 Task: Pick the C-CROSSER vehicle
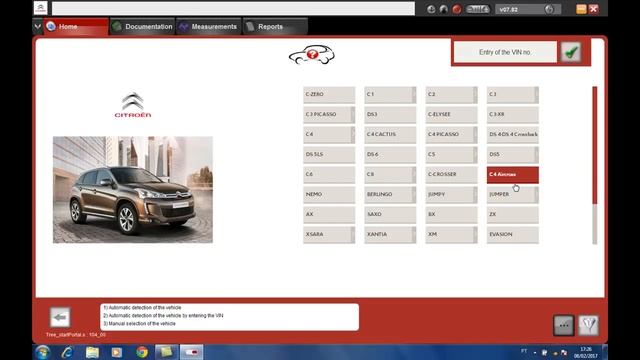point(451,174)
